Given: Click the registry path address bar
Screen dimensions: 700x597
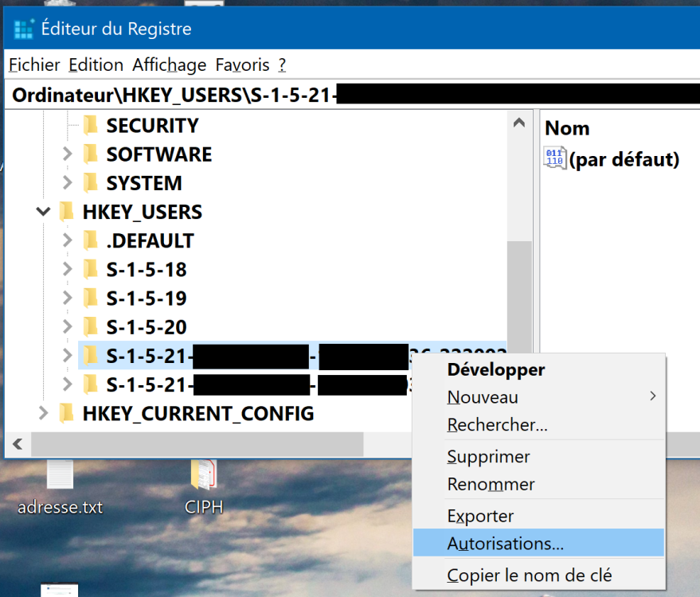Looking at the screenshot, I should click(x=352, y=95).
